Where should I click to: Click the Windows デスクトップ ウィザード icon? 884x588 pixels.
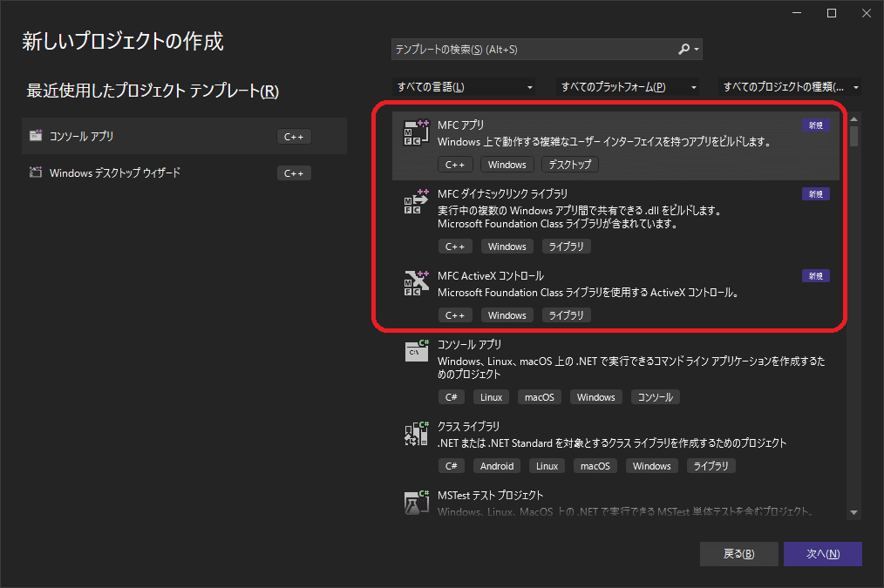coord(36,172)
